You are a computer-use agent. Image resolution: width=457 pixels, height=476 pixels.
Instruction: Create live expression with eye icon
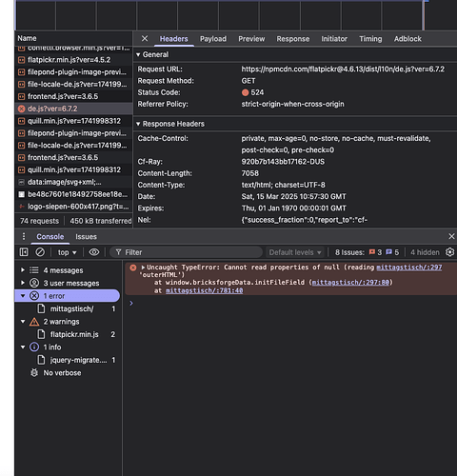click(x=94, y=252)
